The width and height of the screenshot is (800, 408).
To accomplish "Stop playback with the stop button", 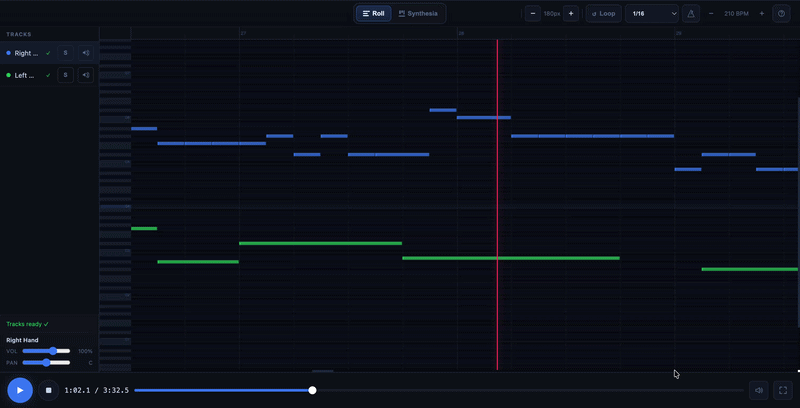I will coord(48,390).
